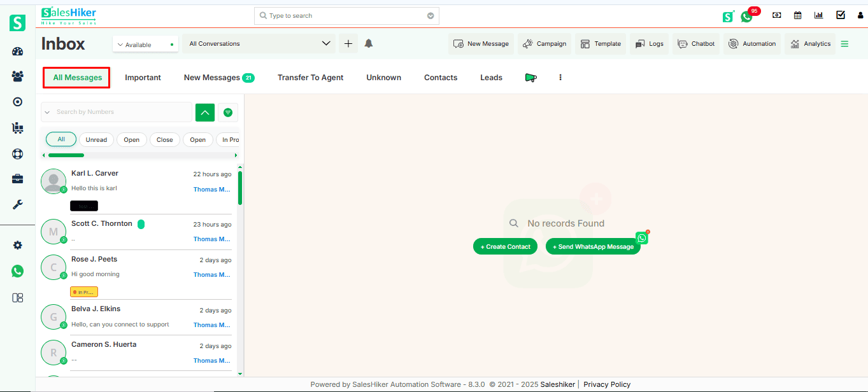Switch to the Transfer To Agent tab
The width and height of the screenshot is (868, 392).
pyautogui.click(x=310, y=78)
